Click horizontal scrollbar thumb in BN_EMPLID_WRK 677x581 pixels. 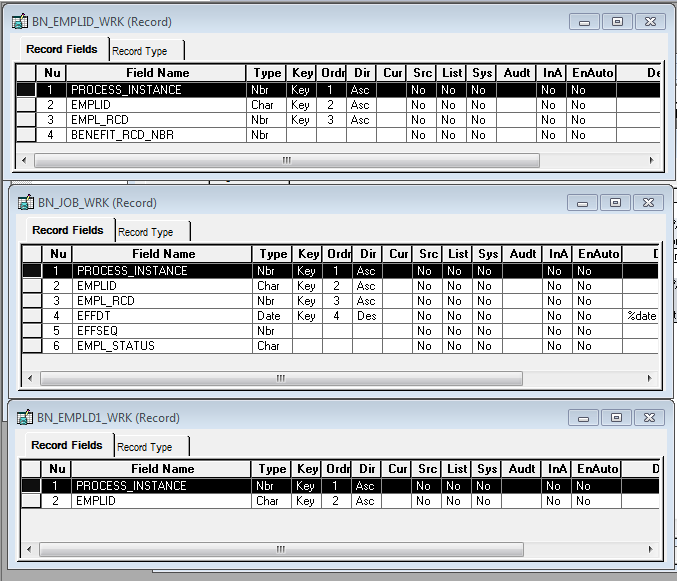click(287, 161)
